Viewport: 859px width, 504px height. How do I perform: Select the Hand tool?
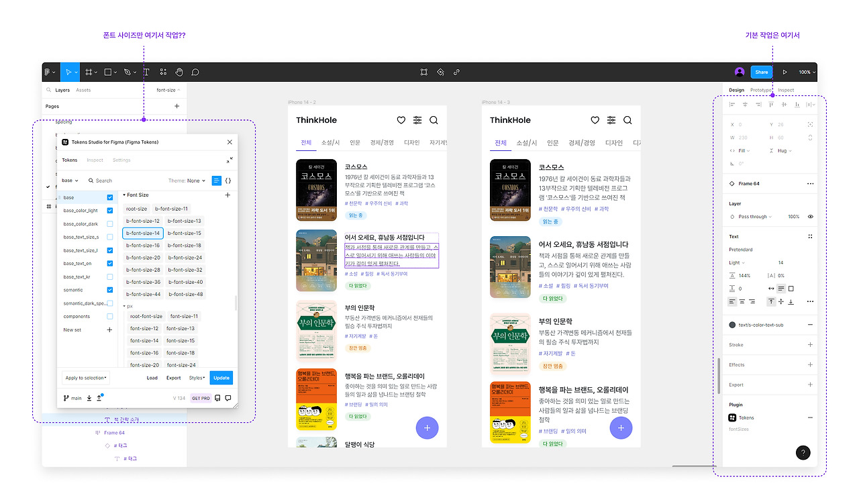179,72
